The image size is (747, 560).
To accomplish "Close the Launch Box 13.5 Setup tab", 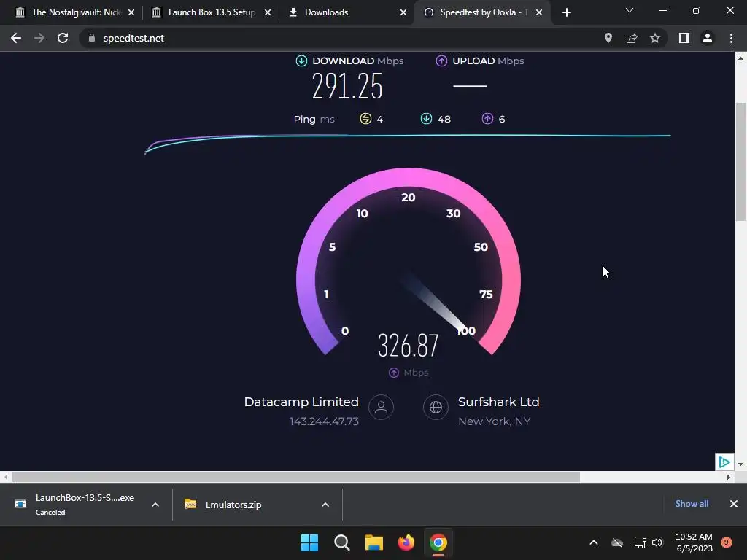I will point(268,12).
